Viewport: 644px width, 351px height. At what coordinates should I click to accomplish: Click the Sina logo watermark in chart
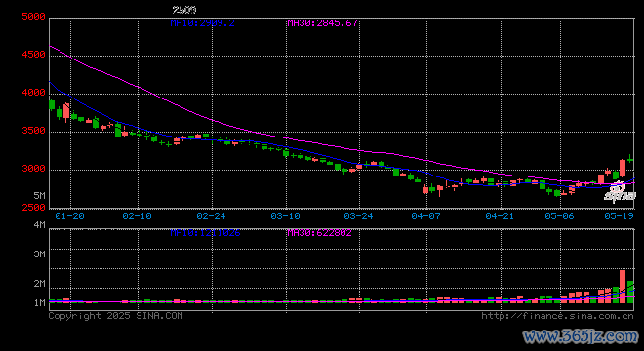coord(621,192)
